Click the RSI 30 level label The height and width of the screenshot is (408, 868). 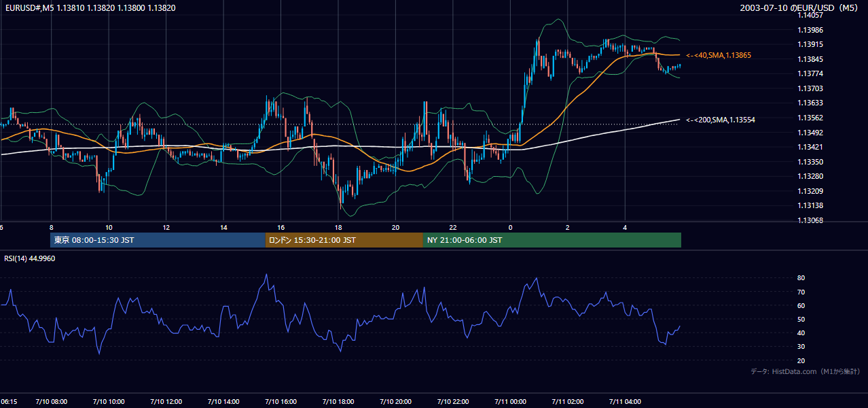click(801, 346)
